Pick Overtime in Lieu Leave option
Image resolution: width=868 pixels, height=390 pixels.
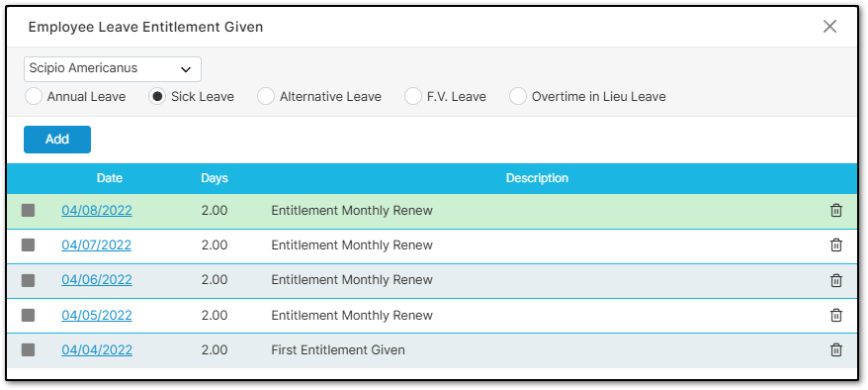point(518,96)
